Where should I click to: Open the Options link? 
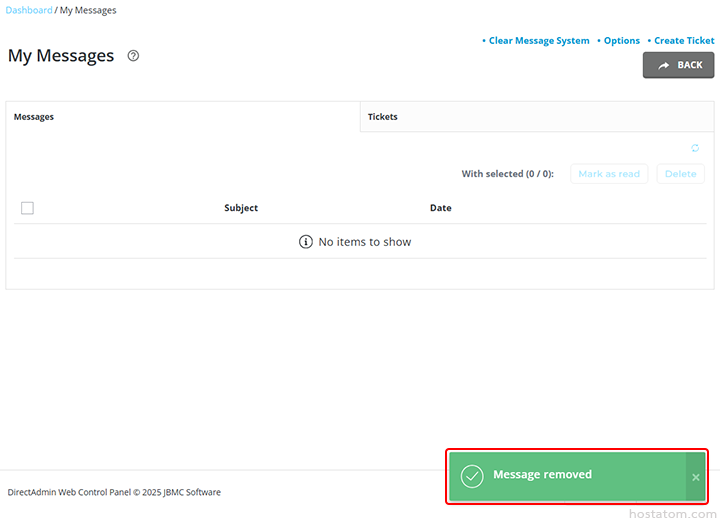coord(621,41)
